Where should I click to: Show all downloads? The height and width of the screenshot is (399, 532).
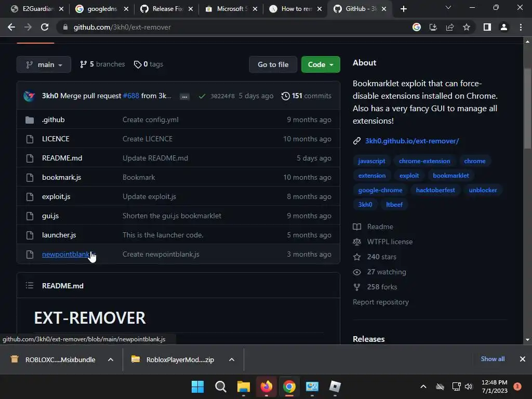(x=493, y=359)
